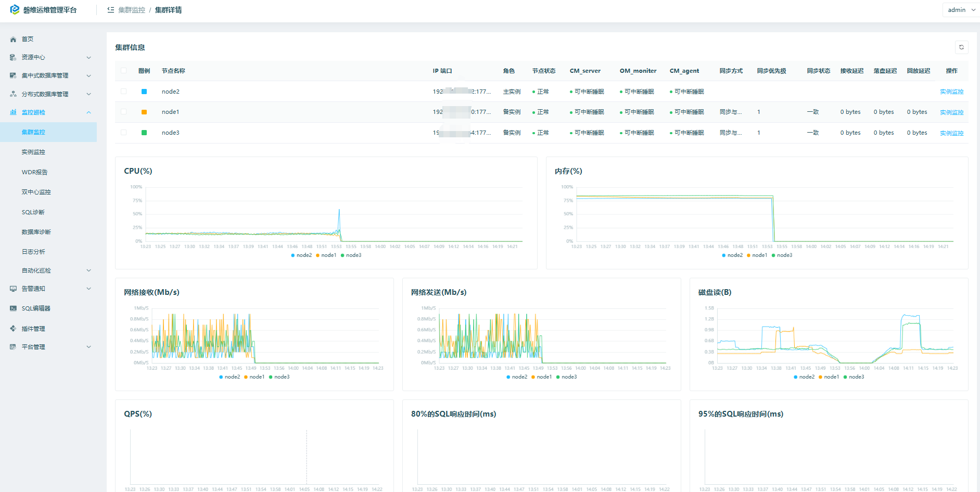This screenshot has width=980, height=492.
Task: Check the node2 row checkbox
Action: point(123,92)
